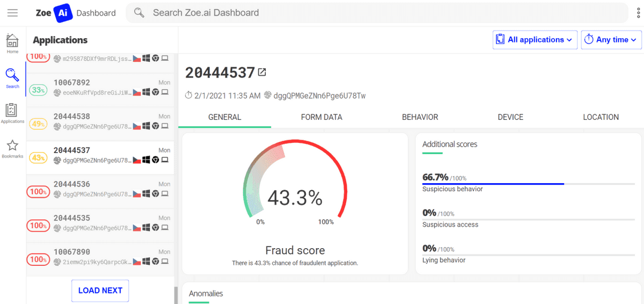Switch to the FORM DATA tab

point(321,117)
